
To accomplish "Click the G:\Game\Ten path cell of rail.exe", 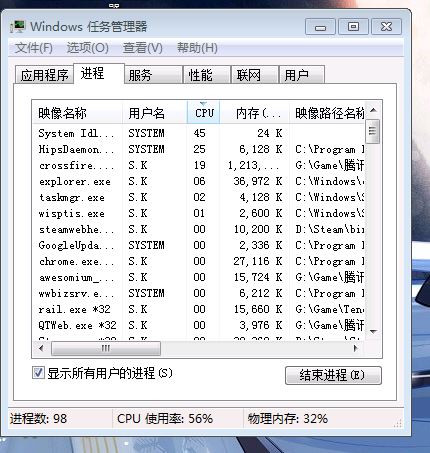I will point(329,309).
